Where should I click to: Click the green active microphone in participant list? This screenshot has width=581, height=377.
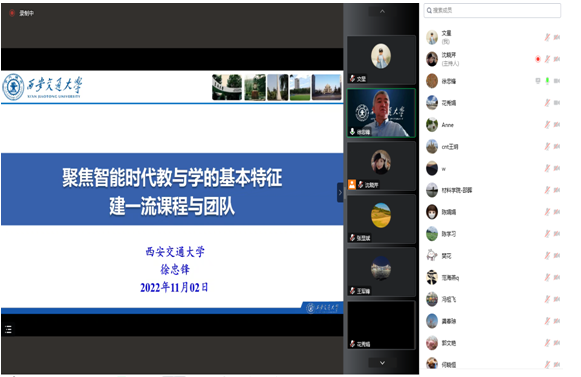click(547, 81)
